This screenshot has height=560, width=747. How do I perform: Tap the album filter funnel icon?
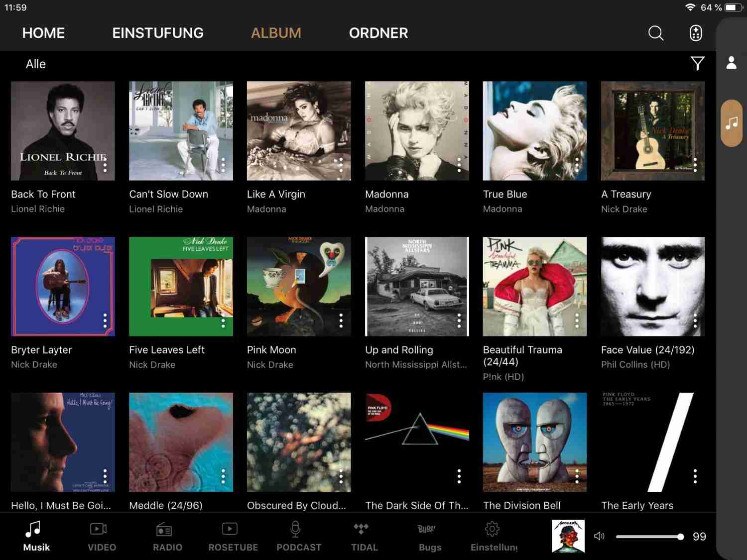click(x=698, y=63)
